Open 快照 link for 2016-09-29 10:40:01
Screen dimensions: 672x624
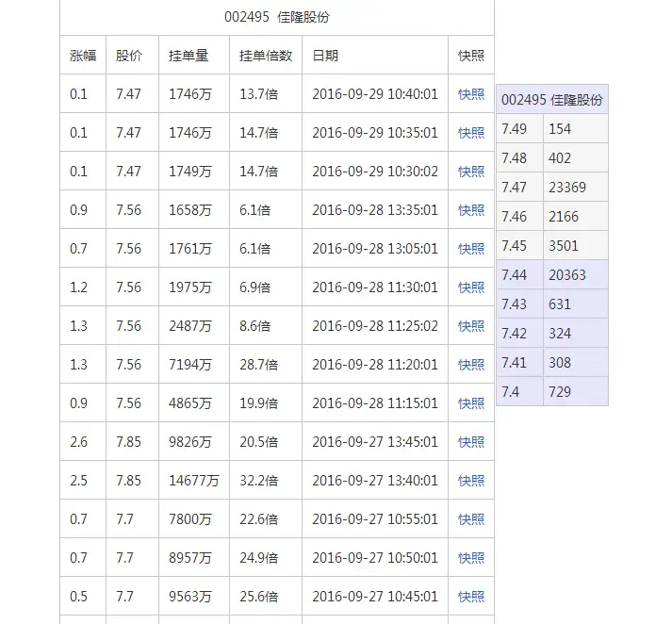point(471,94)
